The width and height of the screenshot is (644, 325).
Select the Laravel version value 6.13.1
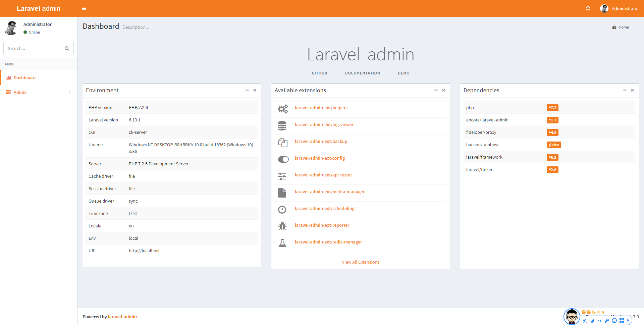(135, 120)
